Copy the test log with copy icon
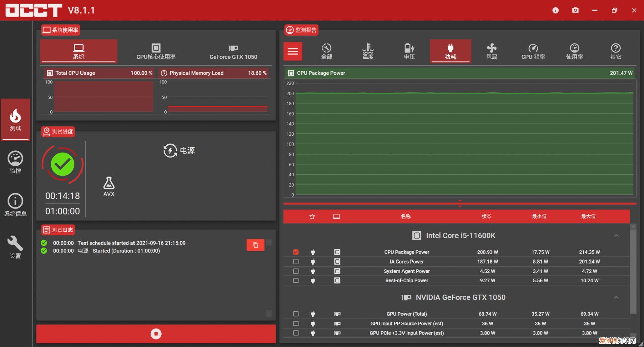This screenshot has width=644, height=347. 255,245
